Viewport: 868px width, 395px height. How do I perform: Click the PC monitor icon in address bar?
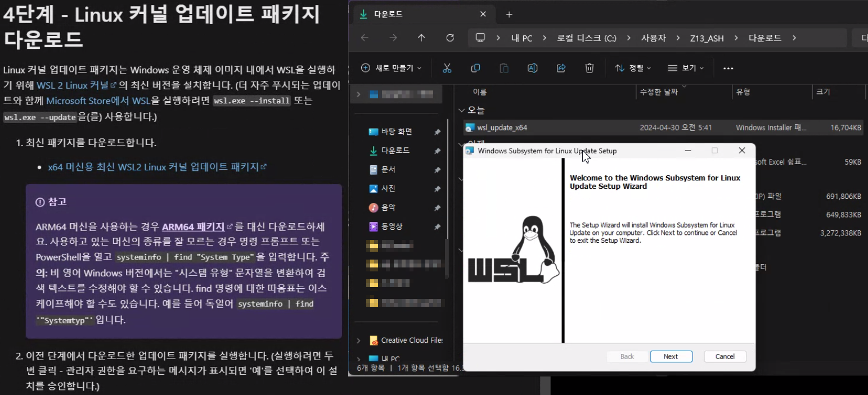(x=480, y=38)
